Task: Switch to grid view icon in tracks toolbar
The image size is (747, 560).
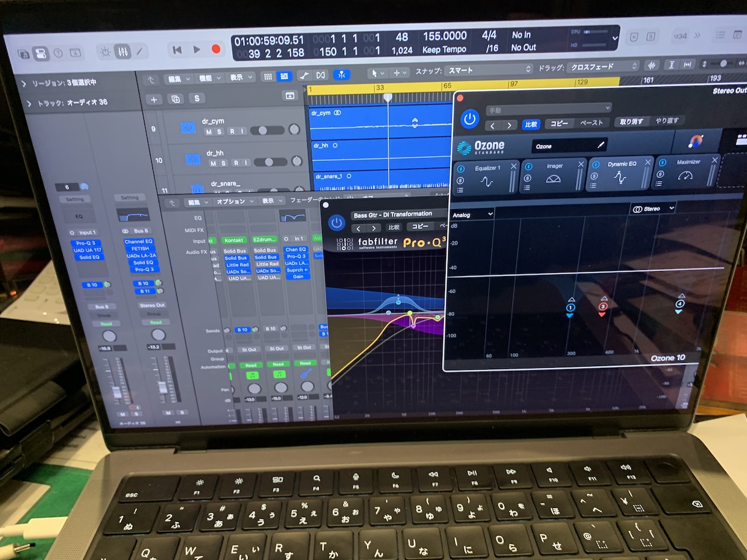Action: (268, 77)
